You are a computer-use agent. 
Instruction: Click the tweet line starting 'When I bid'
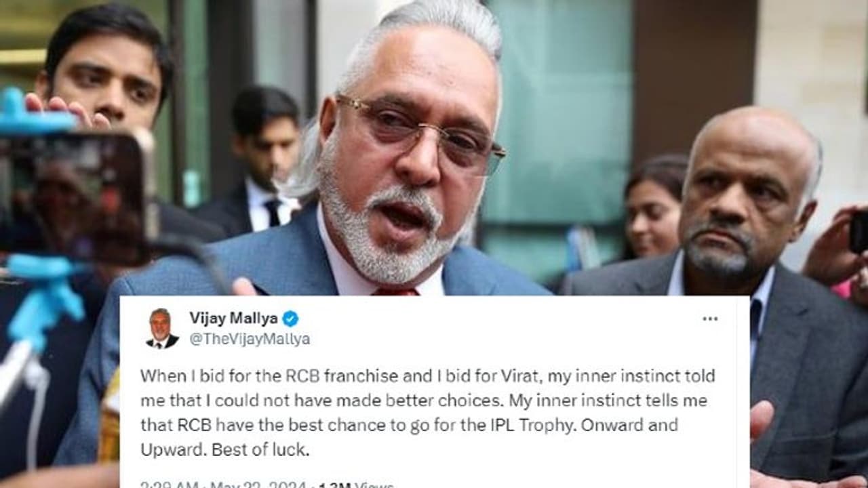[x=427, y=375]
